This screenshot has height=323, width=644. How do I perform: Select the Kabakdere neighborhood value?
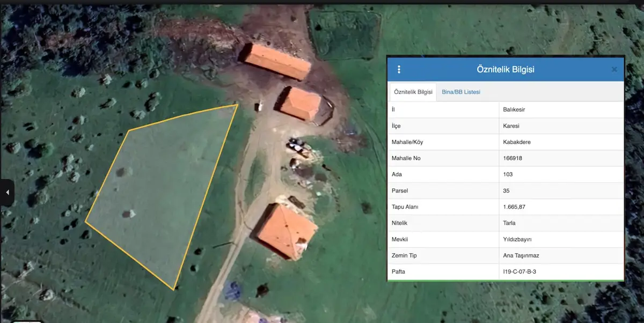pyautogui.click(x=517, y=142)
